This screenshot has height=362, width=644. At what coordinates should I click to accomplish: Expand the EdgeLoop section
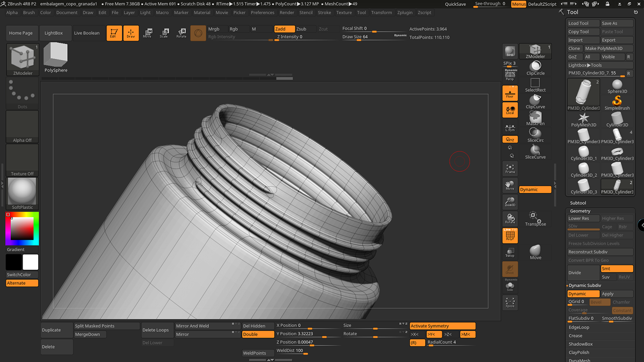(579, 328)
